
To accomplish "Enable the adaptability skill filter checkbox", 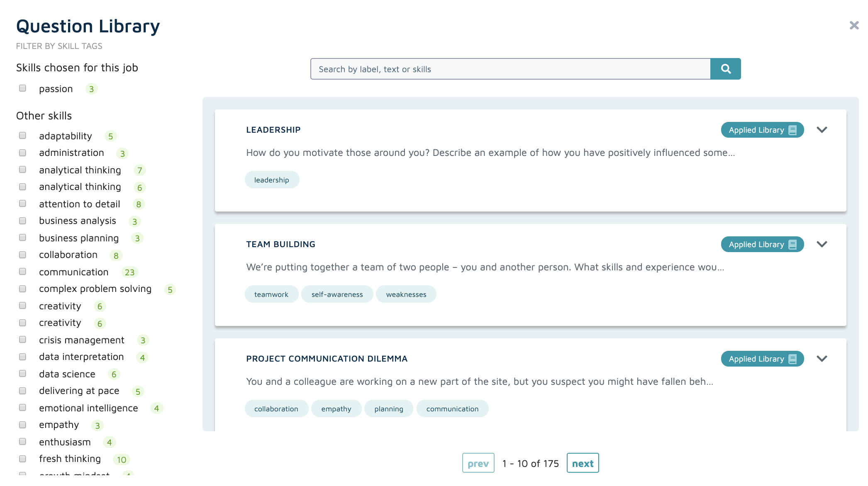I will click(x=23, y=136).
